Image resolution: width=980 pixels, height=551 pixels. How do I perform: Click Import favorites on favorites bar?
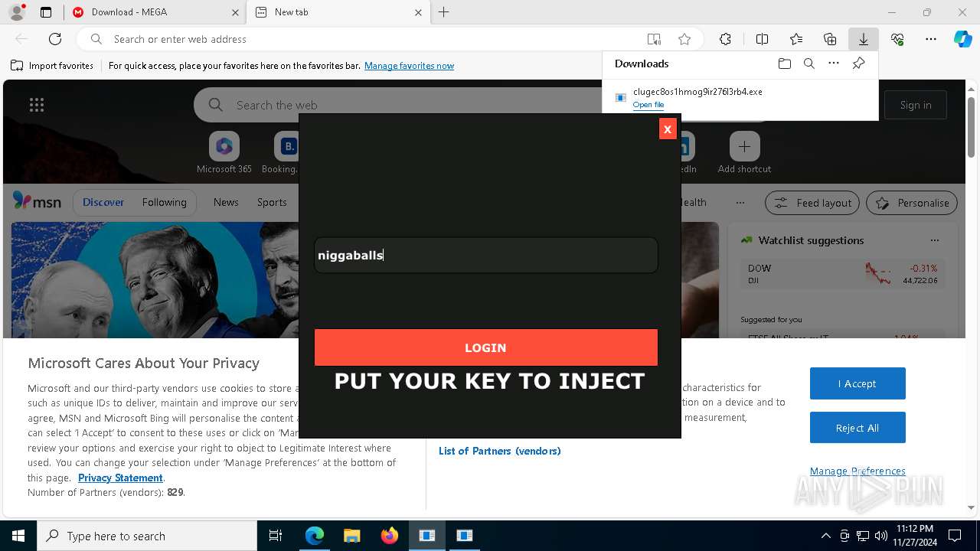[52, 66]
